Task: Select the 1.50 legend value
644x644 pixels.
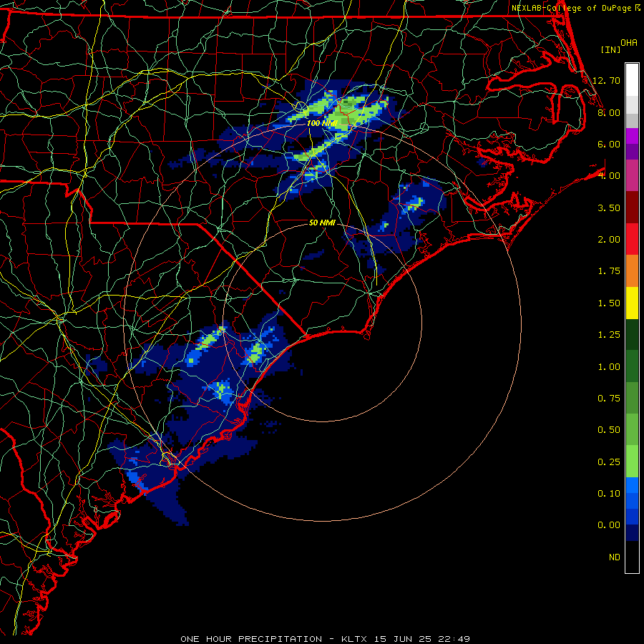Action: 608,303
